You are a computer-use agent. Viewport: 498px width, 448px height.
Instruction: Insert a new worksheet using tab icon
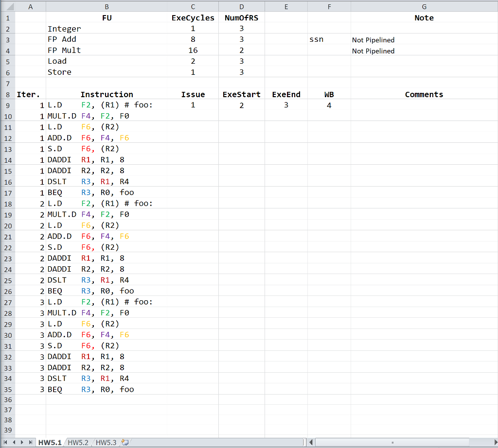[125, 442]
